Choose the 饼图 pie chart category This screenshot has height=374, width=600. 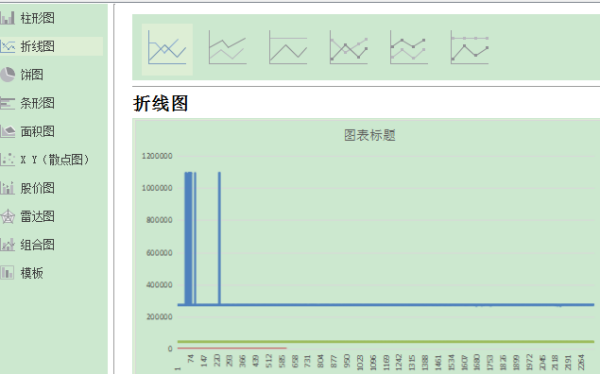(x=31, y=75)
